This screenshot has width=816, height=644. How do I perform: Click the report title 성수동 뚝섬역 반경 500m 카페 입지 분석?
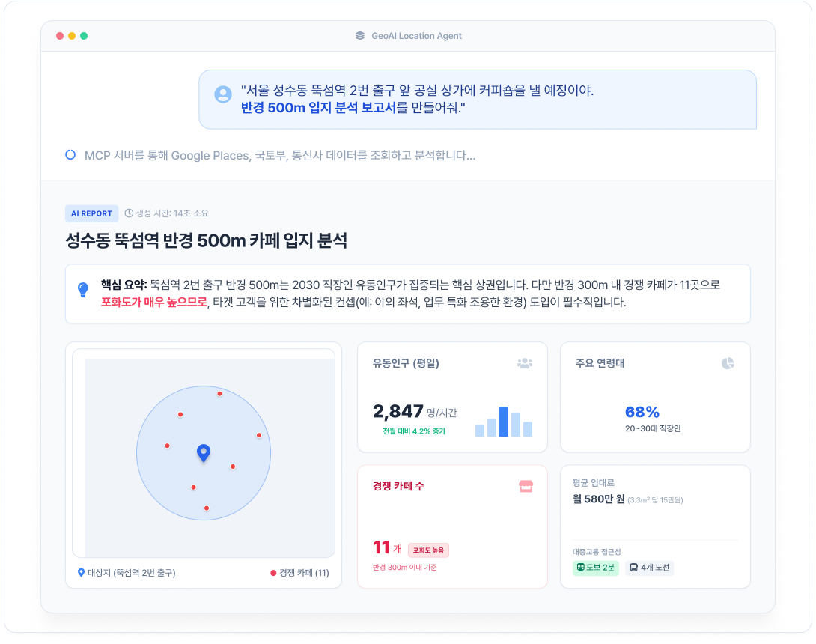click(x=206, y=240)
